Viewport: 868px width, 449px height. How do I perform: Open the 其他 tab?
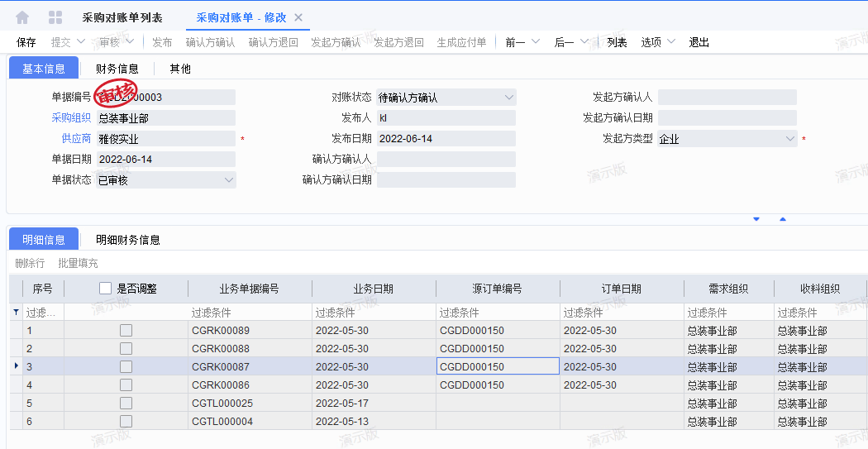point(180,69)
